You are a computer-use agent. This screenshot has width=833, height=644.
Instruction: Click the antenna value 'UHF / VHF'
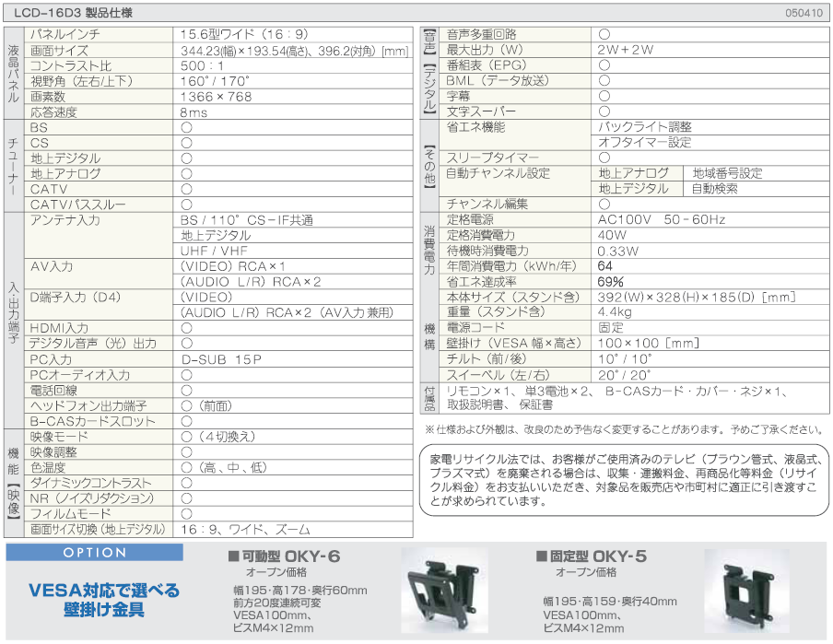214,251
